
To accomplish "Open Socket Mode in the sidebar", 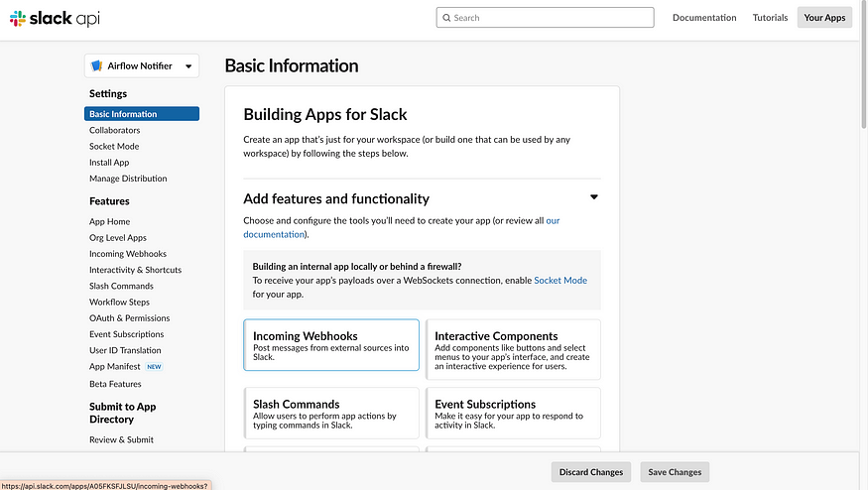I will pyautogui.click(x=114, y=146).
